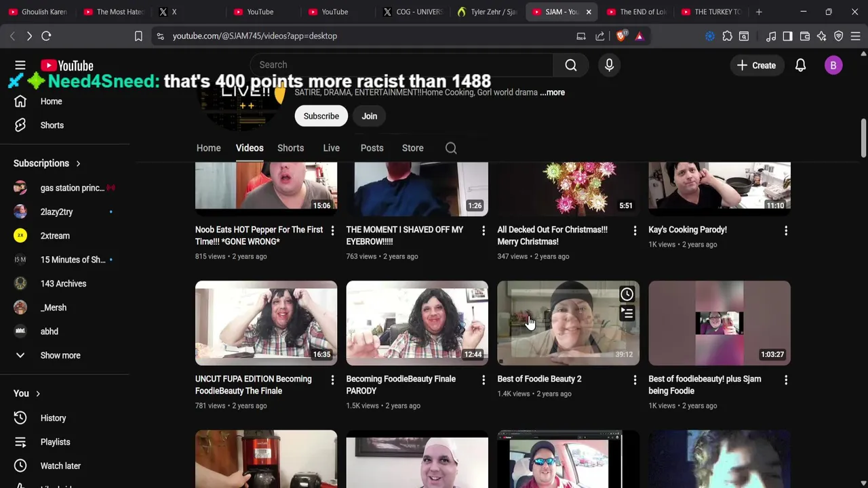Open options for All Decked Out For Christmas
Image resolution: width=868 pixels, height=488 pixels.
coord(635,231)
